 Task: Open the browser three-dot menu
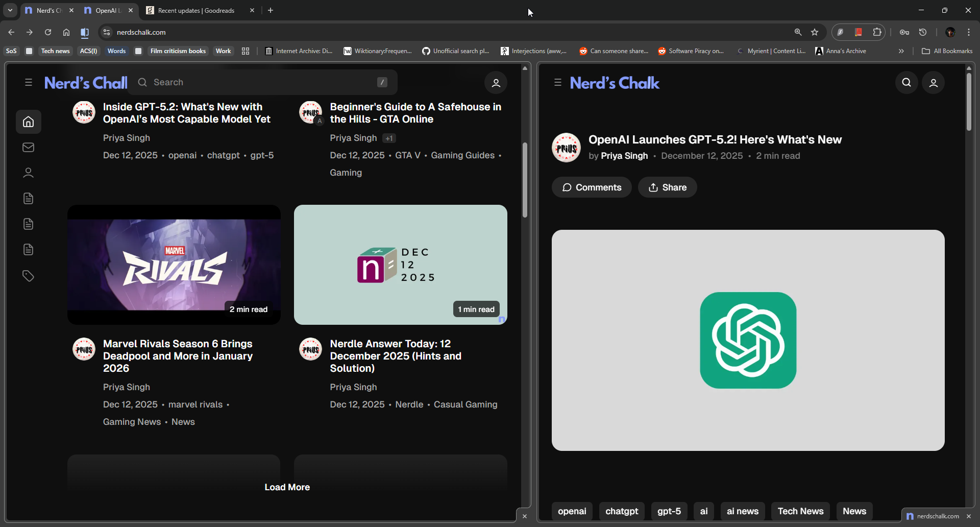click(x=969, y=32)
